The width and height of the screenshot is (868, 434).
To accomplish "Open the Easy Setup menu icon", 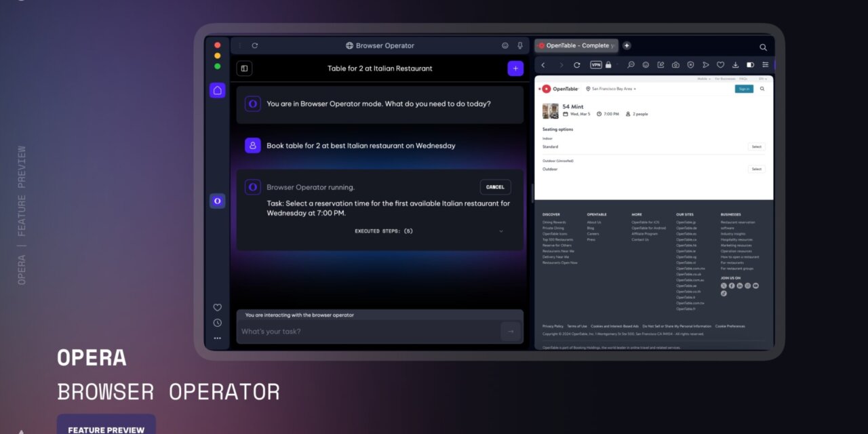I will tap(765, 65).
